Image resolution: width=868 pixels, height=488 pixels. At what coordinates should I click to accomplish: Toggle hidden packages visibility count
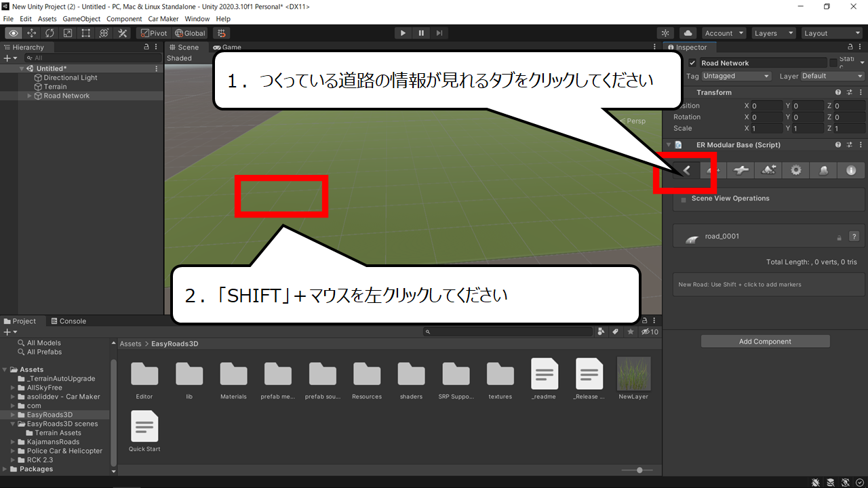point(650,332)
